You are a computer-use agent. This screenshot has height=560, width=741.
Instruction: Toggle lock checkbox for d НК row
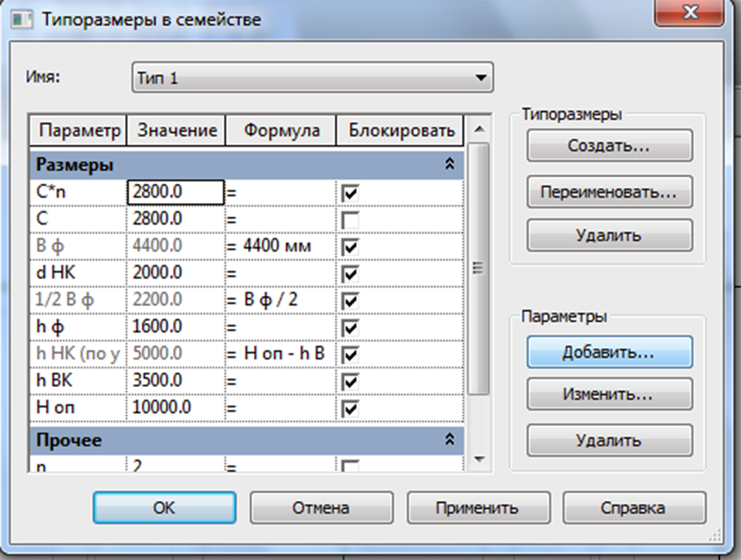coord(350,274)
